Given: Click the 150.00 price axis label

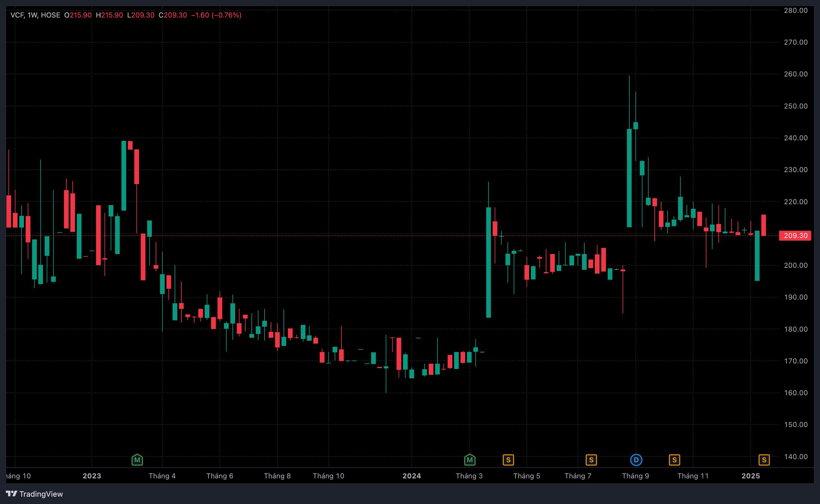Looking at the screenshot, I should coord(796,425).
